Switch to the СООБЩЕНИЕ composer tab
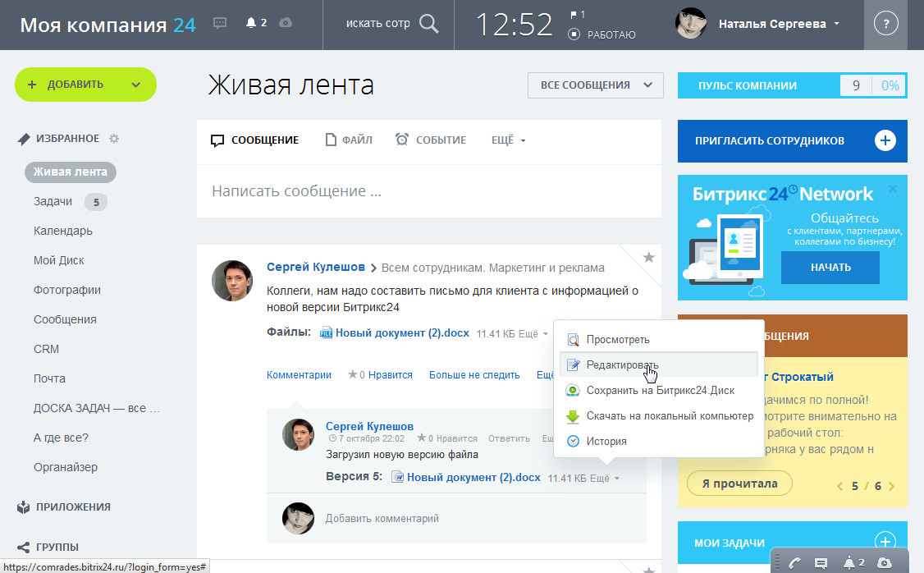The height and width of the screenshot is (573, 924). (254, 140)
